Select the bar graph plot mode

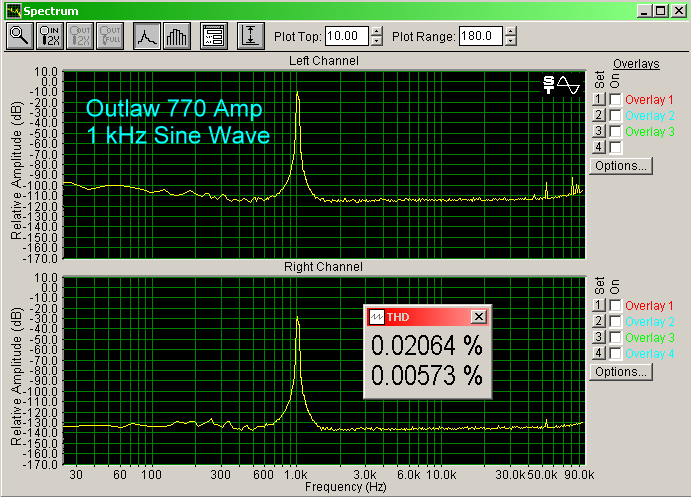click(177, 36)
